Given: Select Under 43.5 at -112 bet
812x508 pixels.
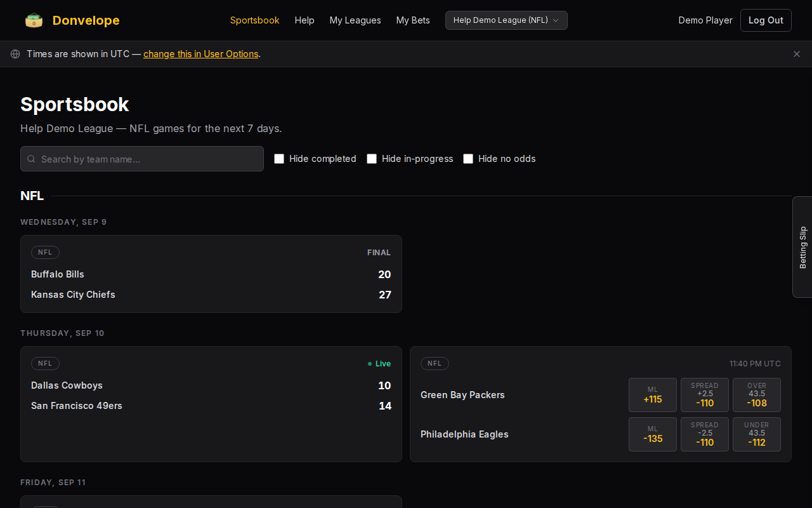Looking at the screenshot, I should 757,434.
